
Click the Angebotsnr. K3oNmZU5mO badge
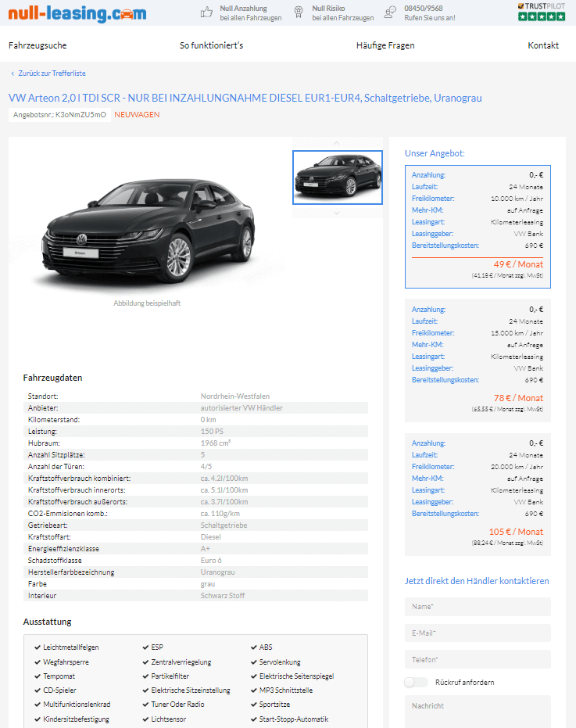(59, 115)
